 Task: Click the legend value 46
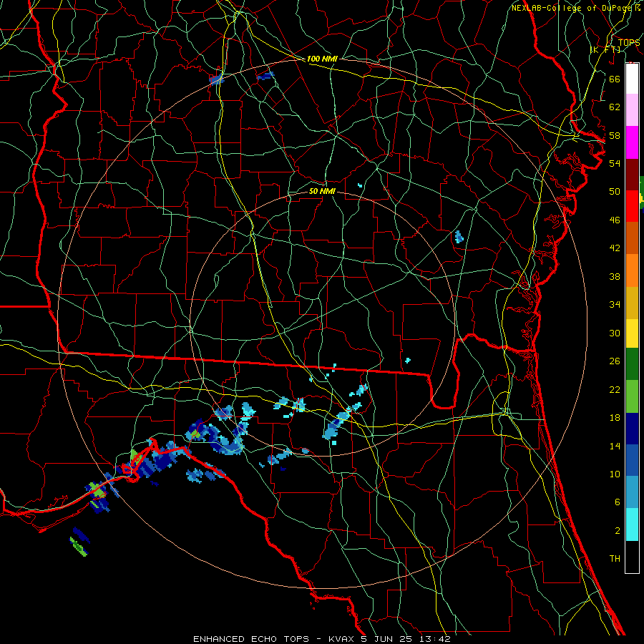(615, 220)
